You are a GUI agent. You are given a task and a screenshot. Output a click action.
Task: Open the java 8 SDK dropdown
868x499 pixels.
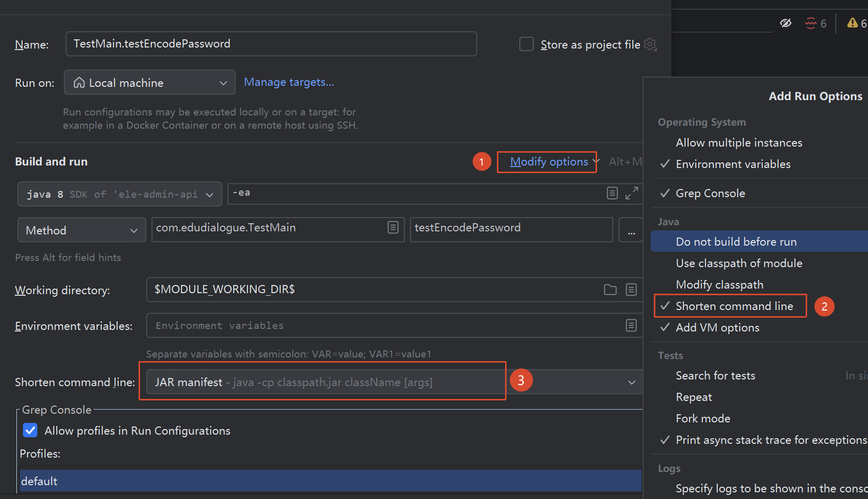pyautogui.click(x=120, y=194)
